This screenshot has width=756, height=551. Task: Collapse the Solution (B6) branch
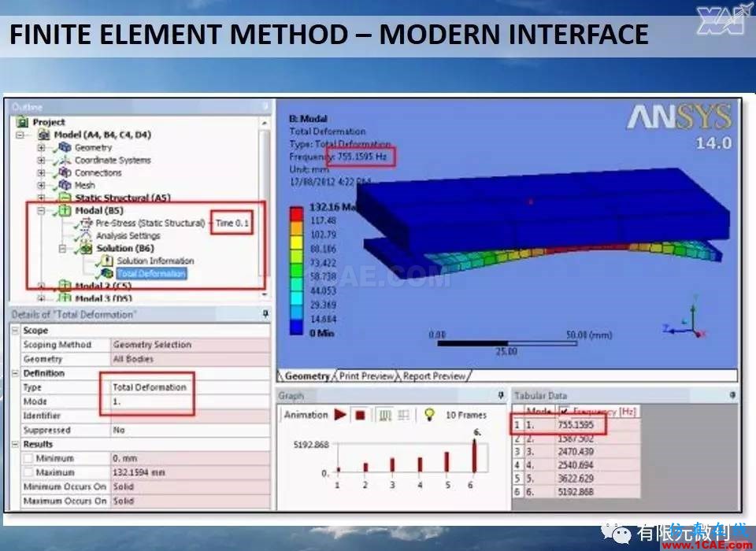[x=62, y=249]
